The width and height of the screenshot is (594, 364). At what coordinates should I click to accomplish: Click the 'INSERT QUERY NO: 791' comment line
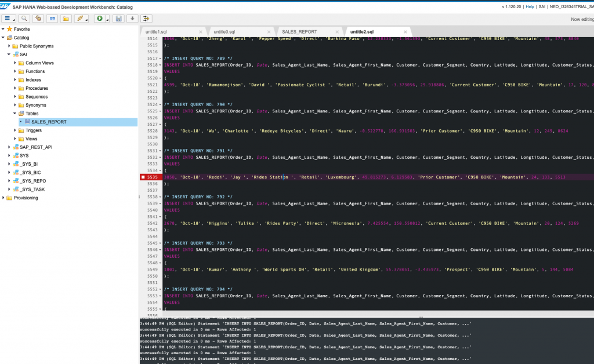tap(198, 151)
